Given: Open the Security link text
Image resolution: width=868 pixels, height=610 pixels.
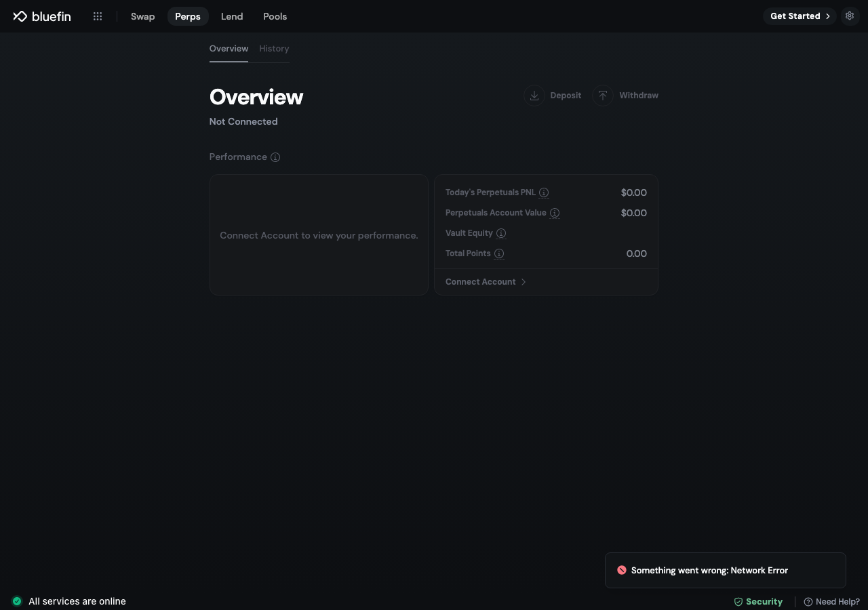Looking at the screenshot, I should pos(764,602).
